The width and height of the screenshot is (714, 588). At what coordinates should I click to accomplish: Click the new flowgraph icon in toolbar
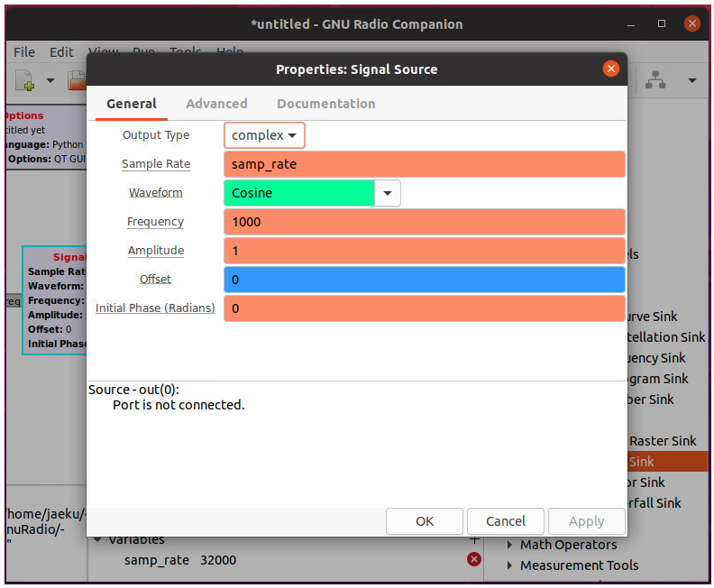click(x=25, y=80)
